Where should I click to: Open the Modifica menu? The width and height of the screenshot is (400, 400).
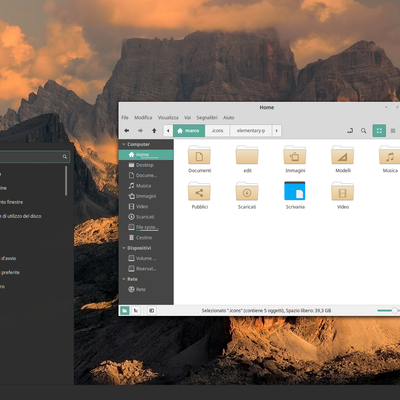point(143,117)
